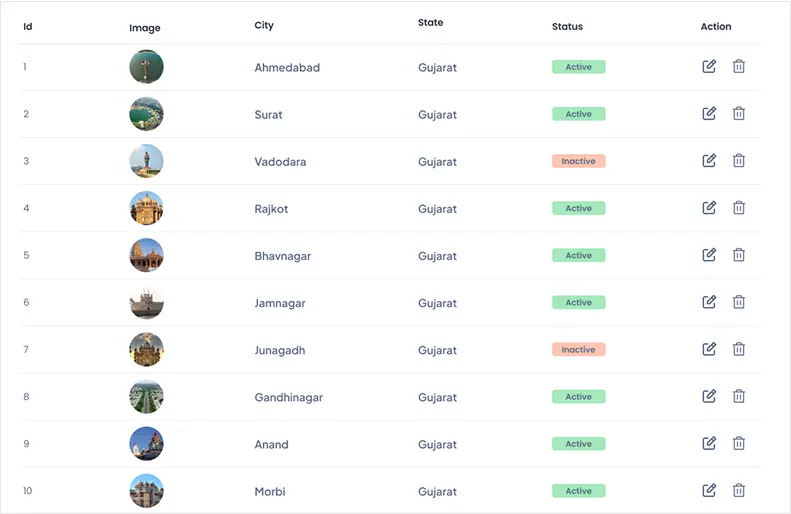Image resolution: width=791 pixels, height=514 pixels.
Task: Click the Rajkot thumbnail image
Action: (146, 208)
